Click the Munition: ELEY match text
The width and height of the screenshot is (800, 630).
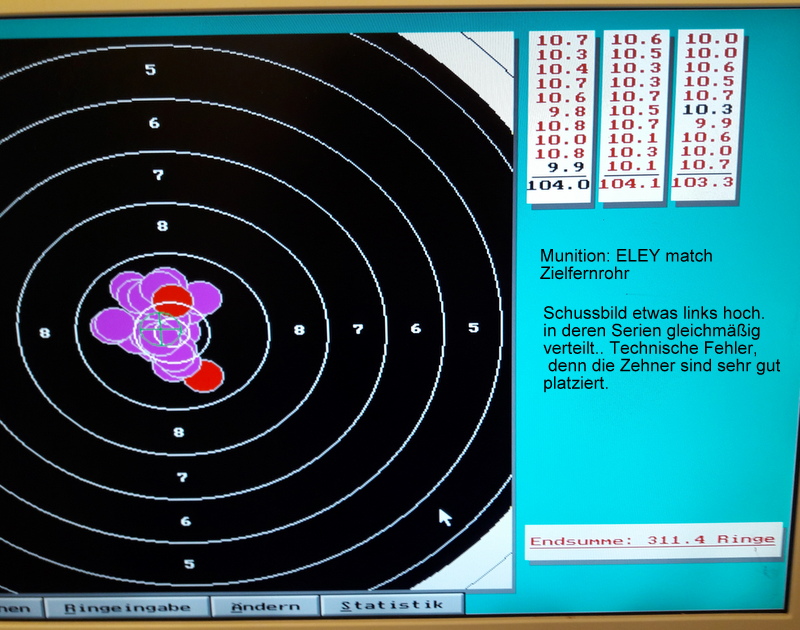(626, 256)
